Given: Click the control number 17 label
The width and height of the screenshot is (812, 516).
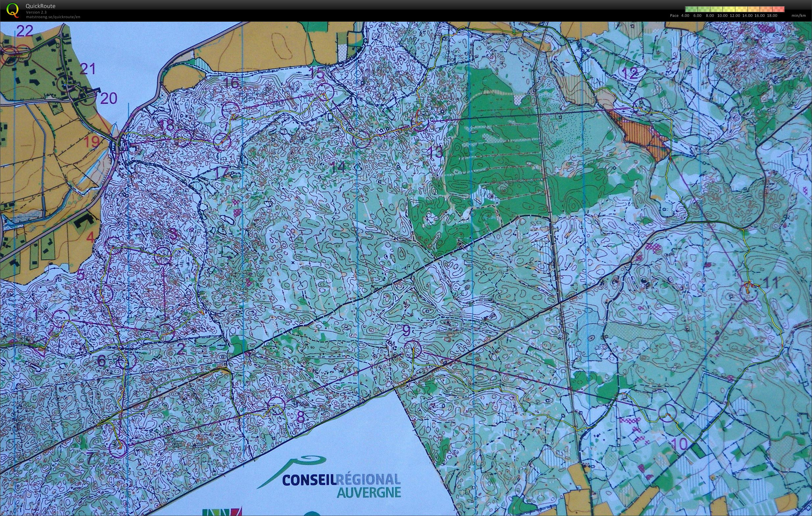Looking at the screenshot, I should point(221,172).
